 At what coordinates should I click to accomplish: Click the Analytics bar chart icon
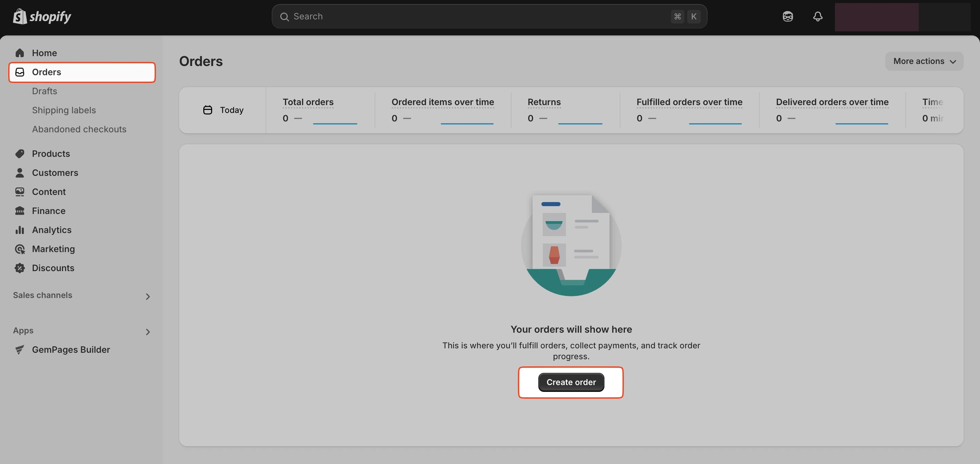point(20,230)
